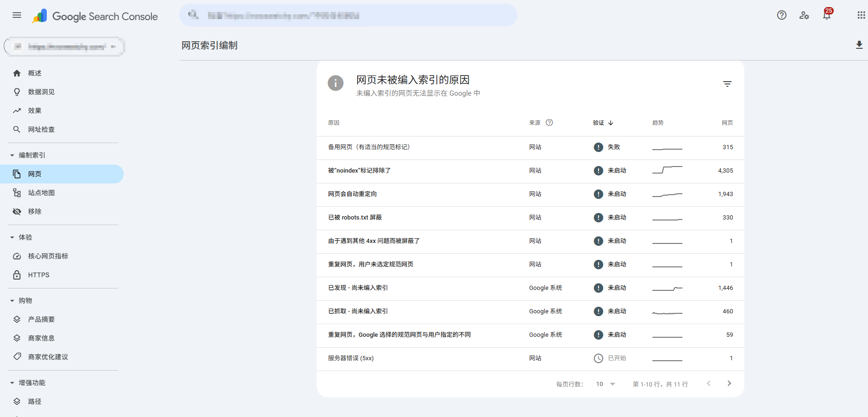The image size is (868, 417).
Task: Open the 服务器错误 (5xx) row
Action: (351, 358)
